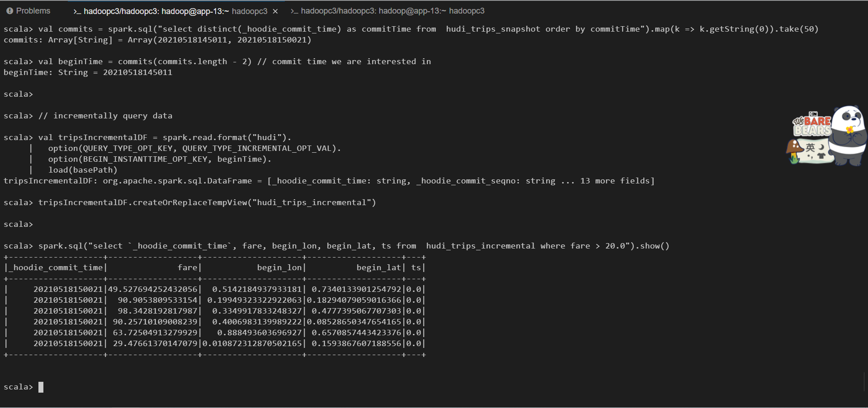Click the _hoodie_commit_time table header
Screen dimensions: 868x408
pyautogui.click(x=56, y=267)
